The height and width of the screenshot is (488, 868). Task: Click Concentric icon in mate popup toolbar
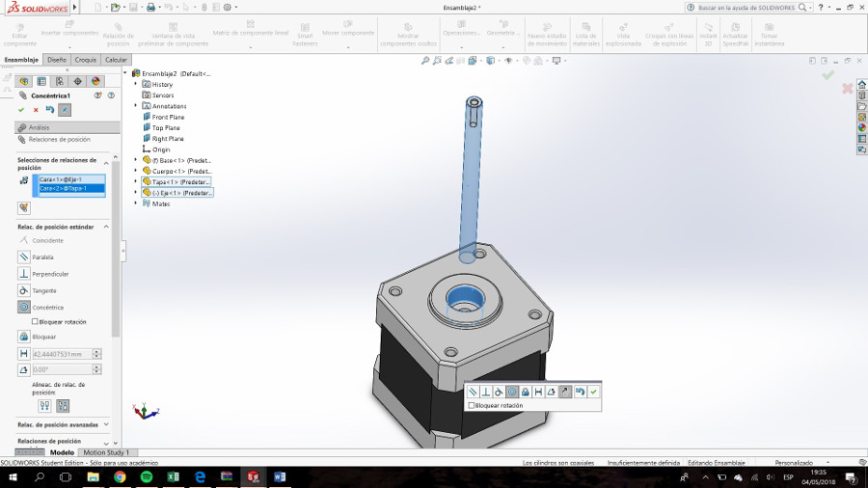512,392
